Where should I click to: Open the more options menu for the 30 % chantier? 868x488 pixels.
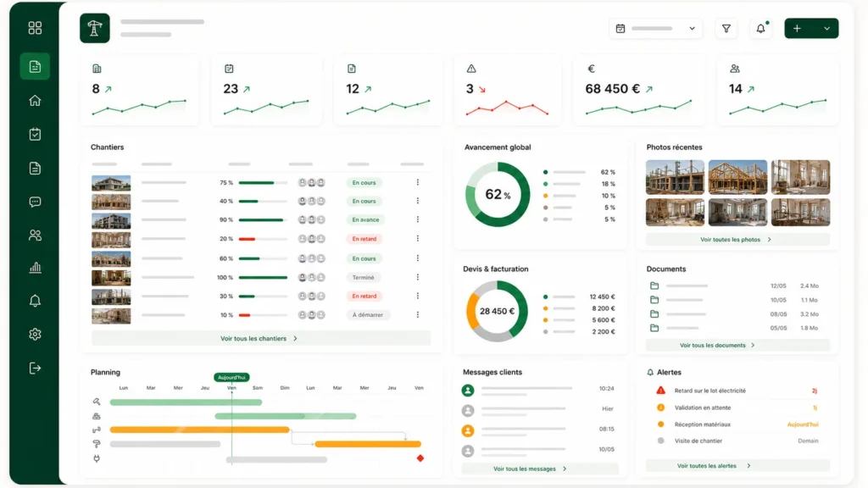click(x=417, y=296)
